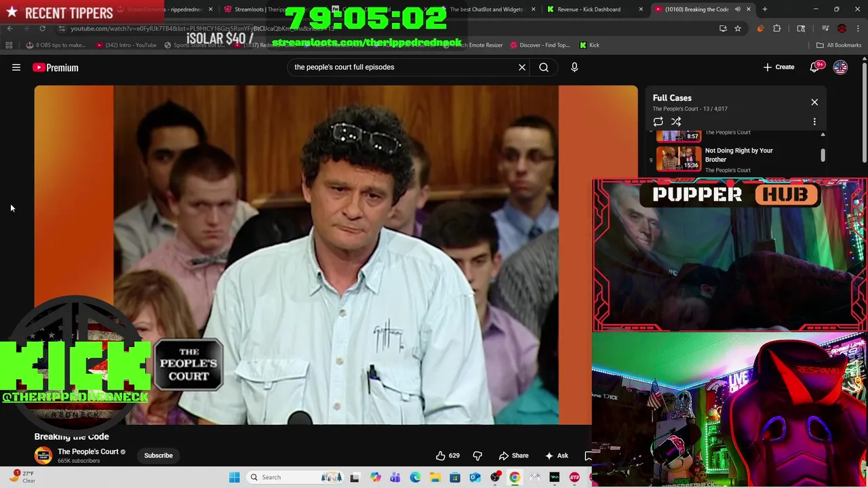The width and height of the screenshot is (868, 488).
Task: Open the Chrome three-dot menu
Action: tap(858, 28)
